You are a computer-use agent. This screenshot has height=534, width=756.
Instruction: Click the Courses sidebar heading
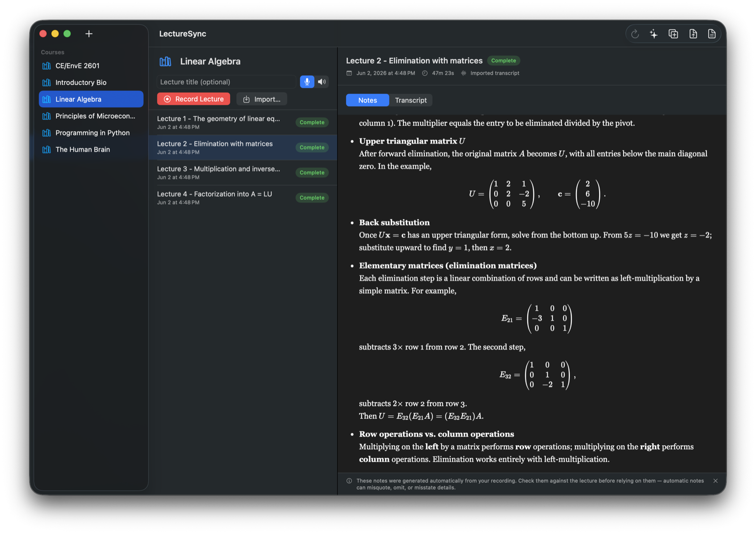click(x=52, y=52)
